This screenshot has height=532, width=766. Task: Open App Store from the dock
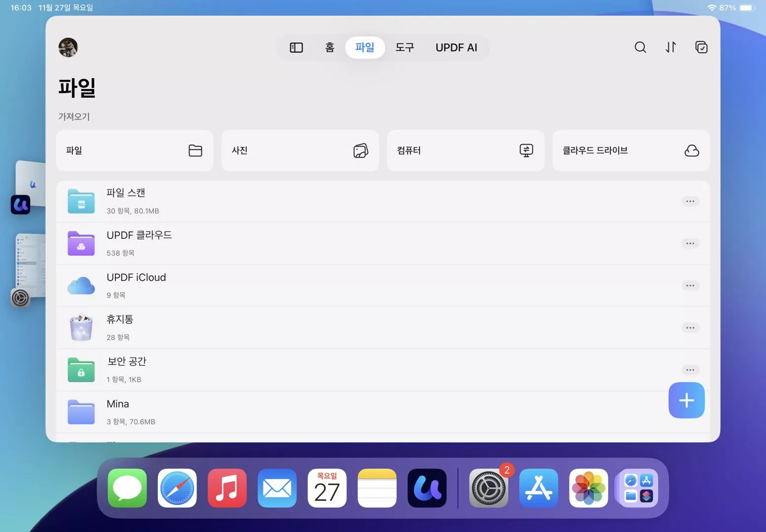(x=539, y=488)
